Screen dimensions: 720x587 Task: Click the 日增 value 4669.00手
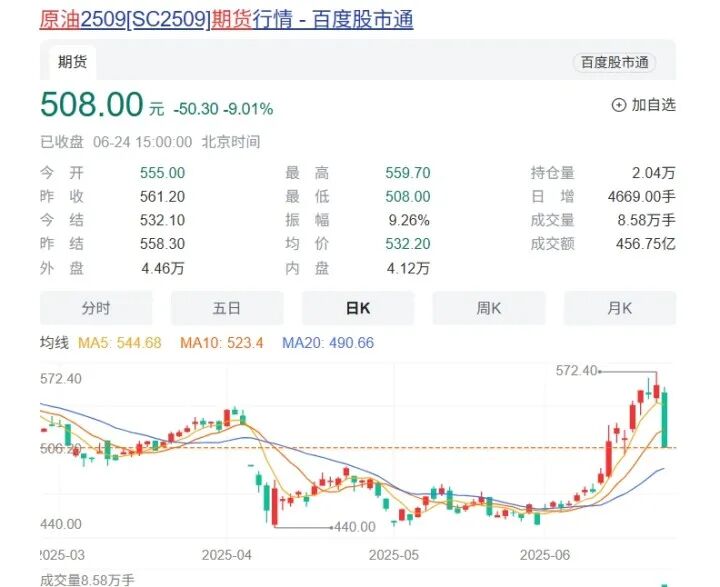[641, 197]
